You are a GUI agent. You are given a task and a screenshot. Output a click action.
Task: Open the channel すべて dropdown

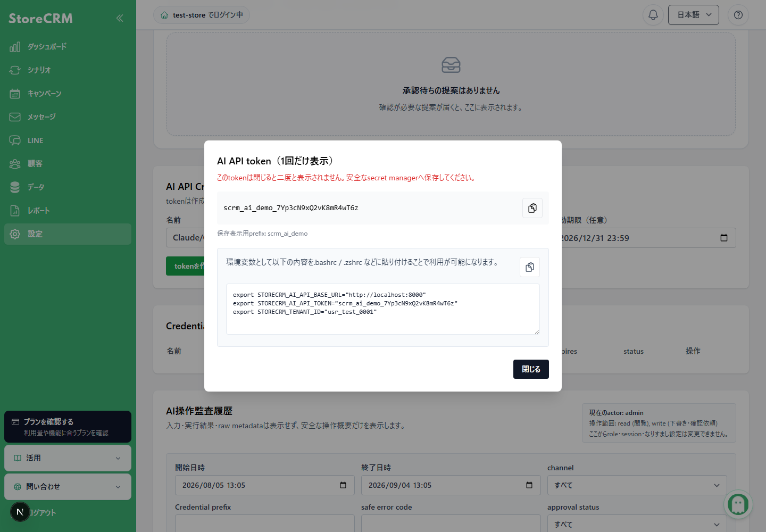click(x=637, y=485)
